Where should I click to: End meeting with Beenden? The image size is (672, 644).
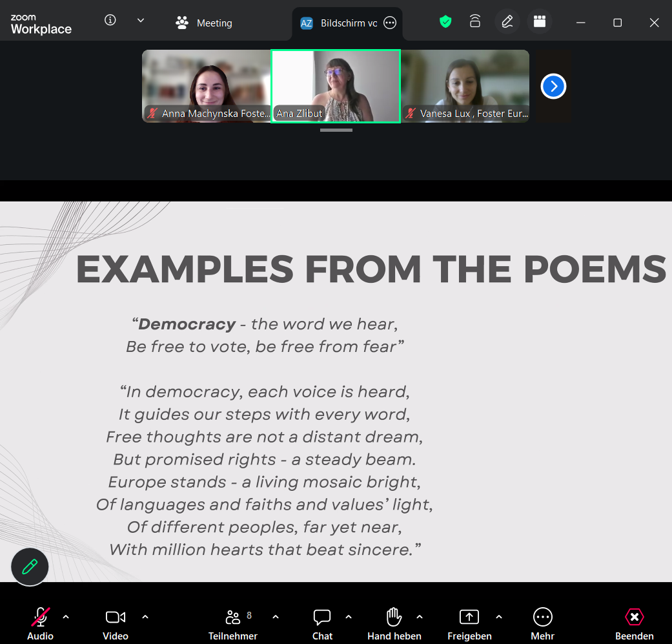click(635, 624)
